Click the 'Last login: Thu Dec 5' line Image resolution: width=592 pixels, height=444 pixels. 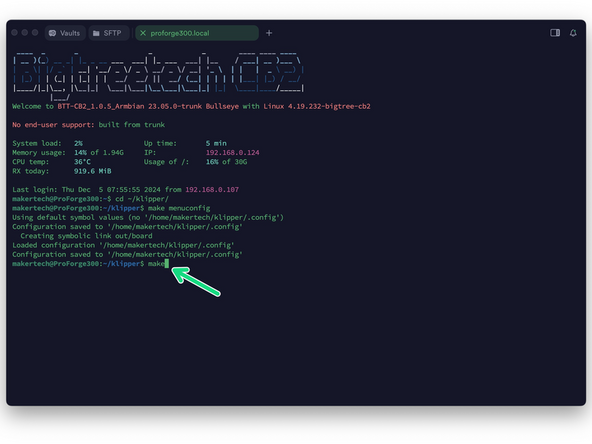click(125, 190)
